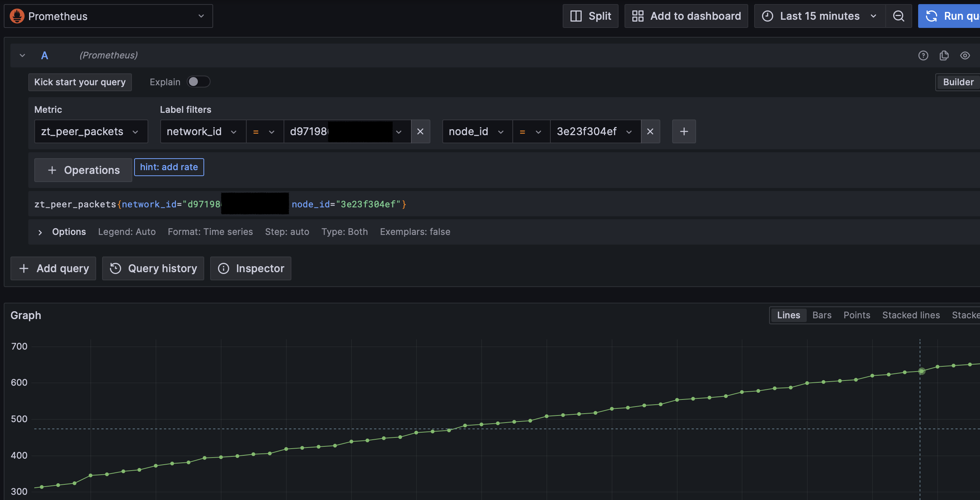The height and width of the screenshot is (500, 980).
Task: Open the zt_peer_packets metric dropdown
Action: pyautogui.click(x=91, y=131)
